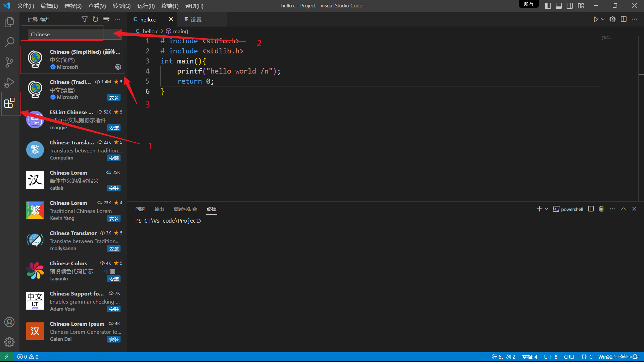Click the editor minimap preview

607,38
